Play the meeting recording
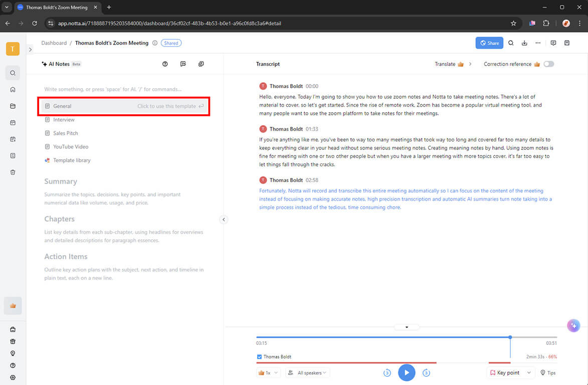The image size is (588, 385). tap(407, 372)
